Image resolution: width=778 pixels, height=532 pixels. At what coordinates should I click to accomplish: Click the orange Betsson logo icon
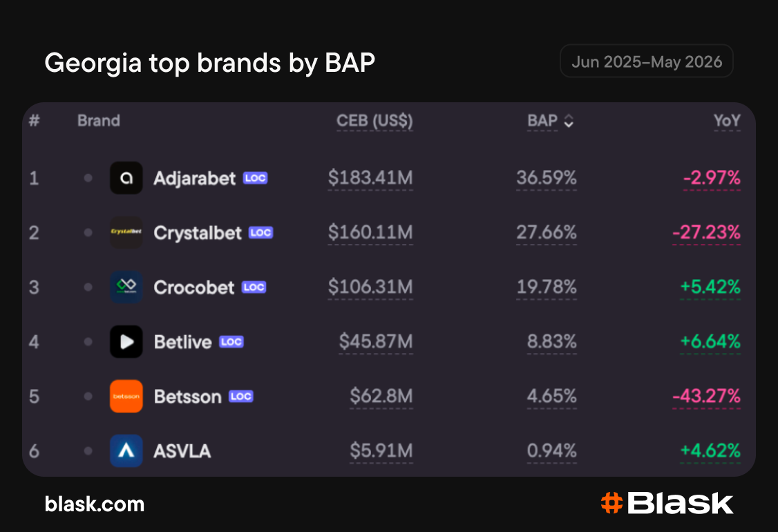click(126, 396)
